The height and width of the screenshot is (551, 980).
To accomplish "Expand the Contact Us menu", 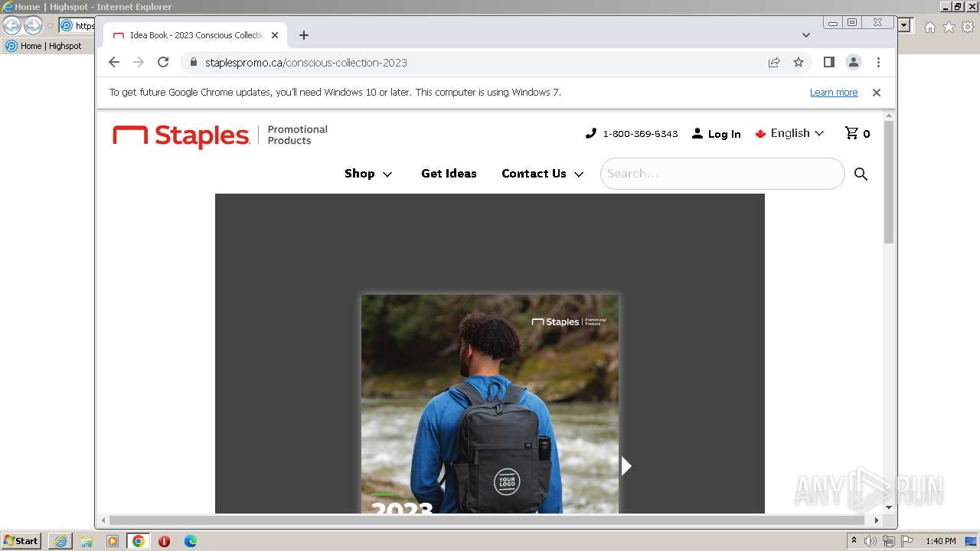I will point(543,174).
